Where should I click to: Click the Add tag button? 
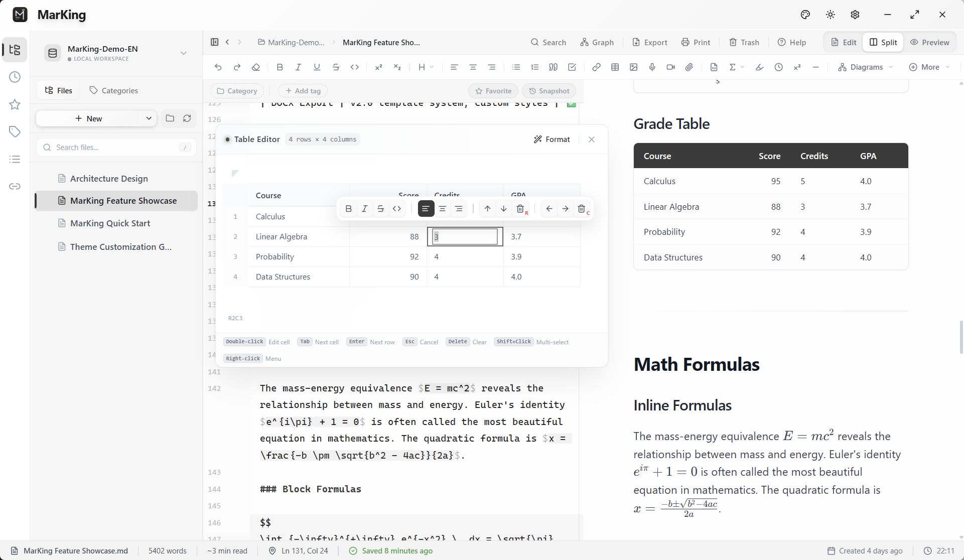pyautogui.click(x=303, y=91)
